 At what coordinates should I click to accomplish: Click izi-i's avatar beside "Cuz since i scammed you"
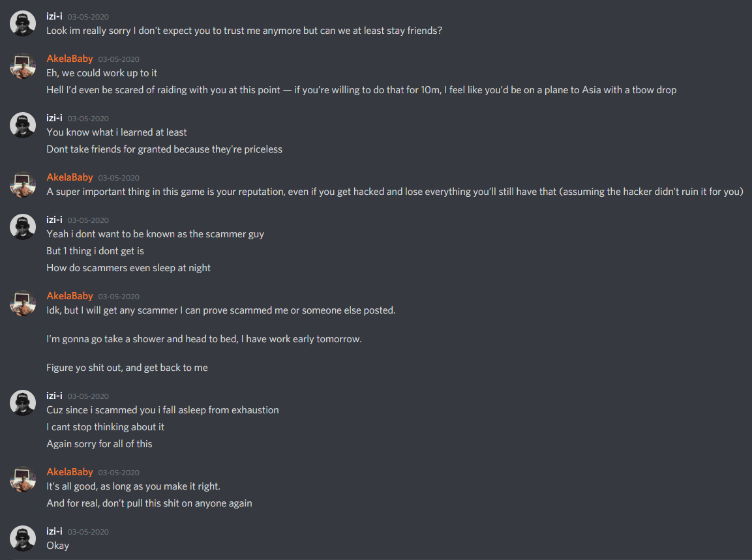point(23,403)
